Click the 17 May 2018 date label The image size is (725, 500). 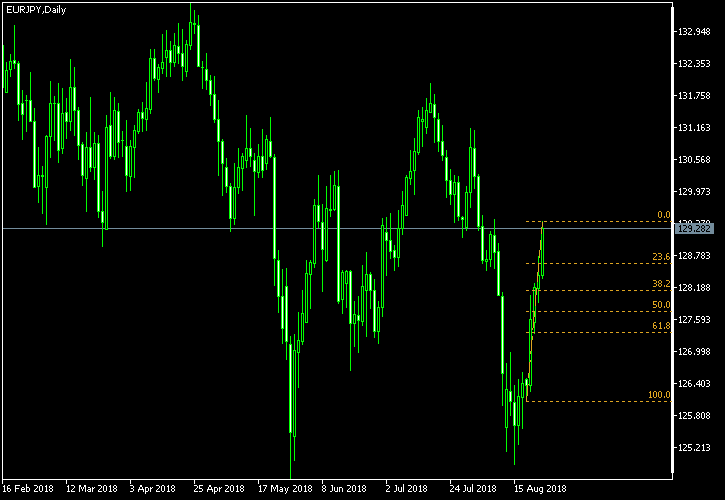click(x=284, y=488)
